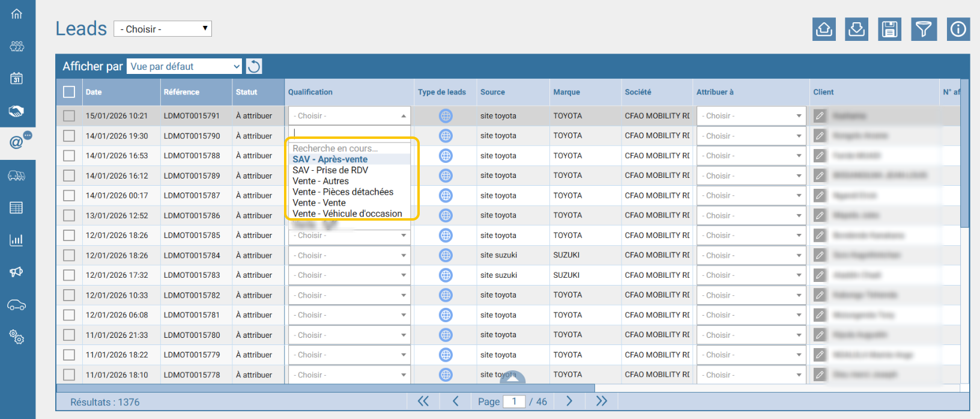The width and height of the screenshot is (980, 419).
Task: Check the box for lead LDMOT0015788
Action: [69, 156]
